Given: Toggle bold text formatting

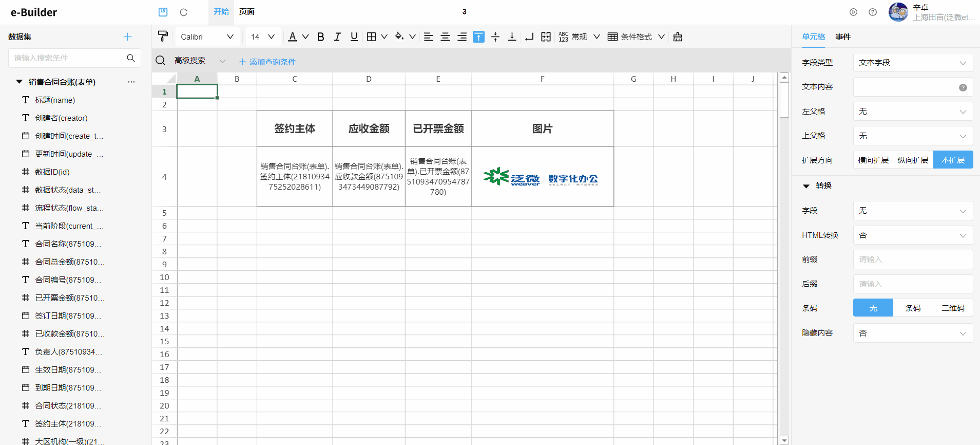Looking at the screenshot, I should point(320,37).
